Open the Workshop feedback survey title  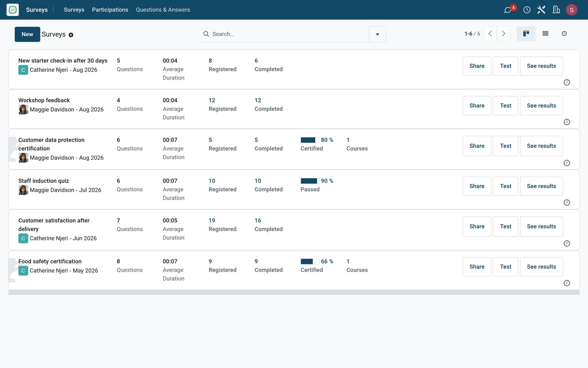[x=44, y=100]
